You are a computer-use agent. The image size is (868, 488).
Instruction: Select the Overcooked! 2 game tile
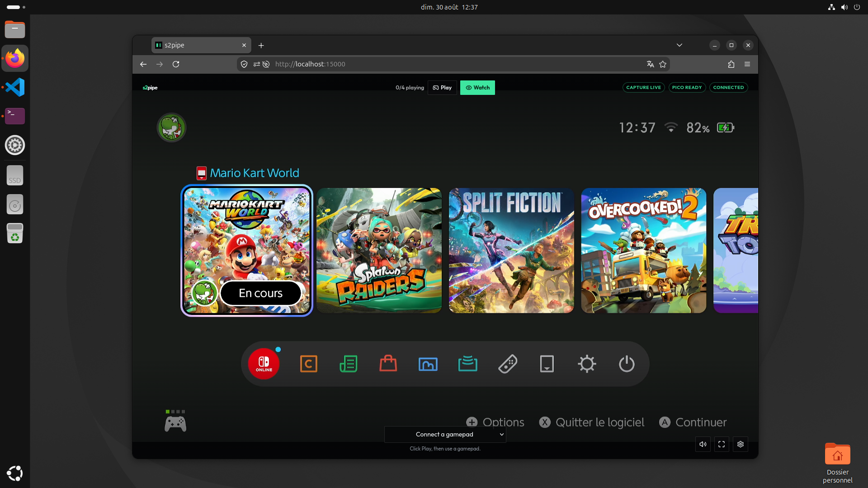[644, 251]
